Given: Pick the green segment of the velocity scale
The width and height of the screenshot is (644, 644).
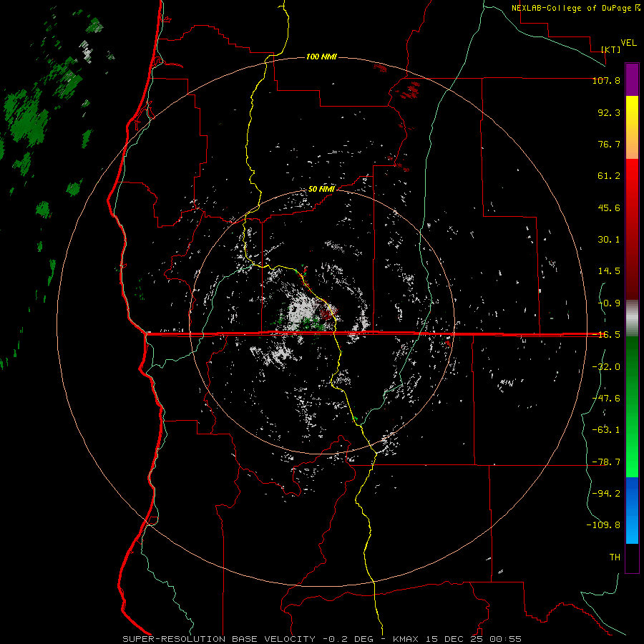Looking at the screenshot, I should point(632,406).
